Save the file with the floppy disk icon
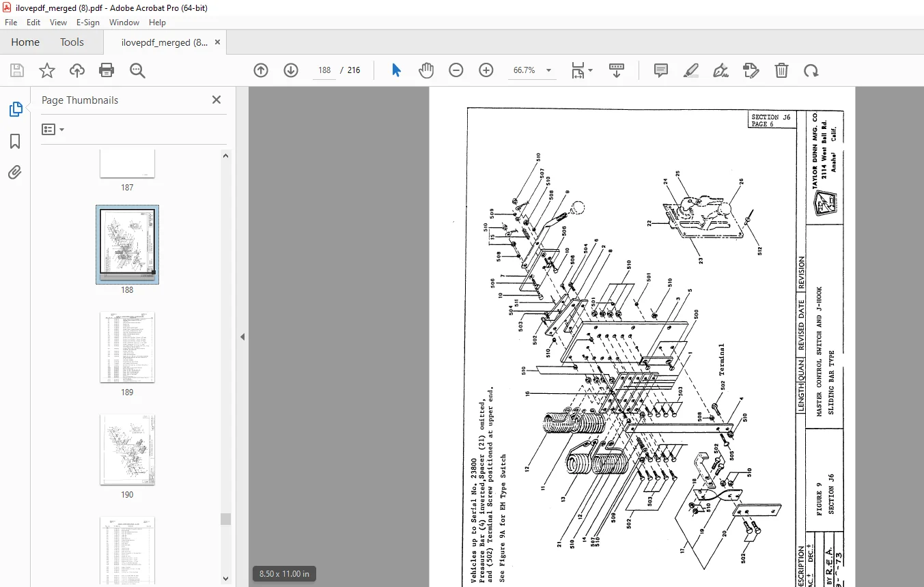 point(17,70)
